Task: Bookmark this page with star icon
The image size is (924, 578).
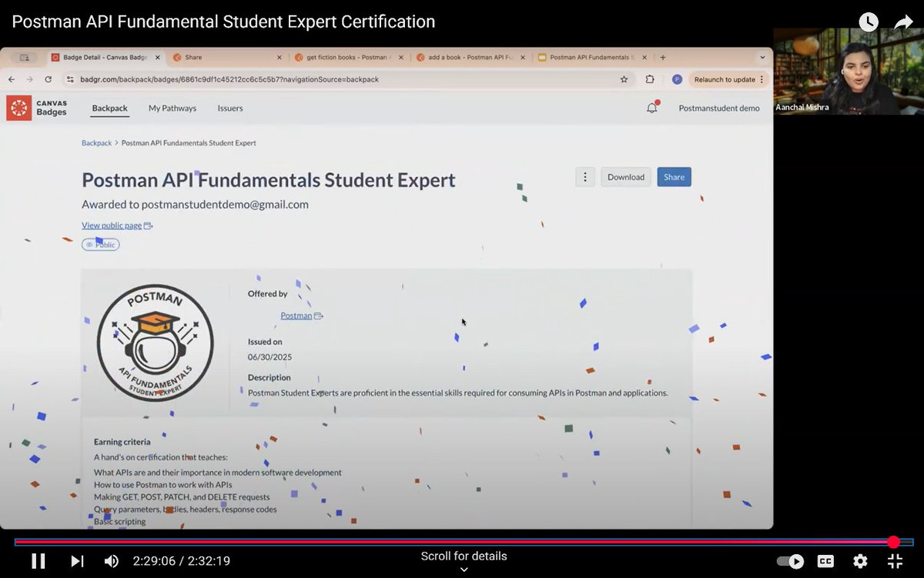Action: 624,79
